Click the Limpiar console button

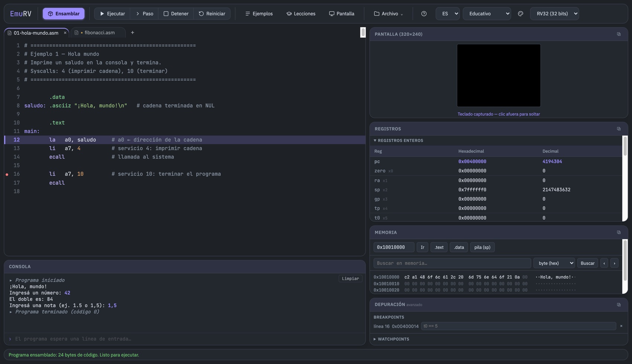pos(350,279)
